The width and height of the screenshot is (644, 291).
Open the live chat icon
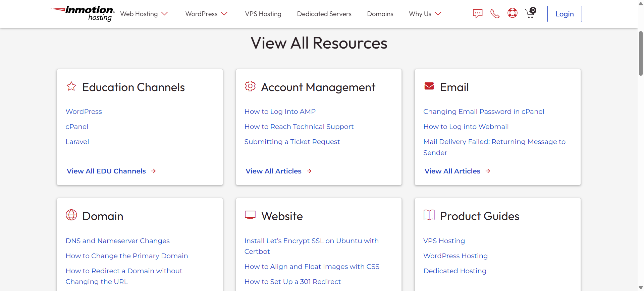click(x=478, y=13)
